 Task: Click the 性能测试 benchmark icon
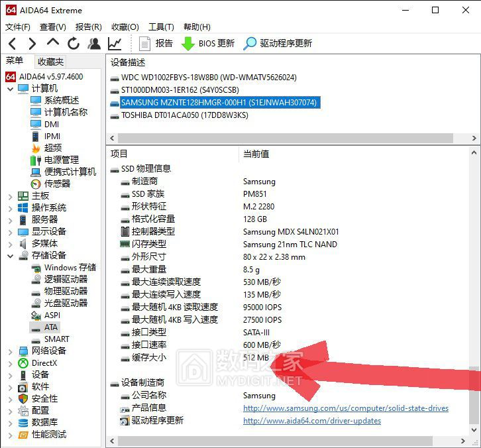click(x=23, y=435)
